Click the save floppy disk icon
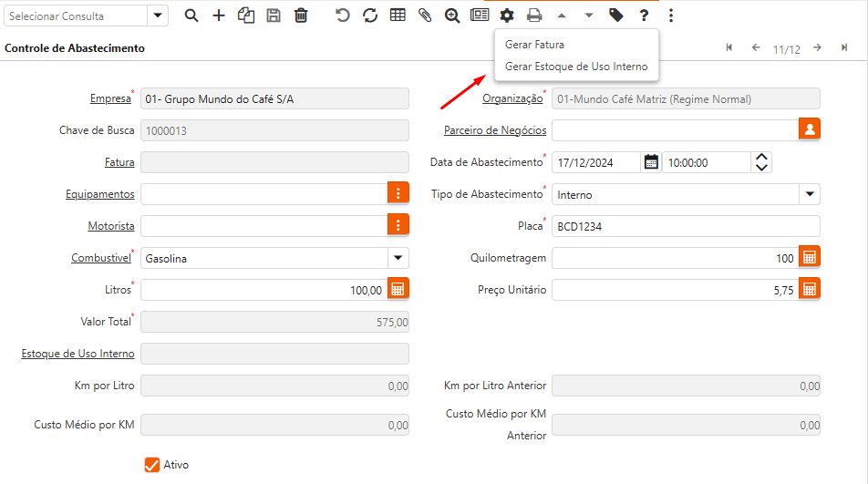Screen dimensions: 868x484 click(x=274, y=15)
